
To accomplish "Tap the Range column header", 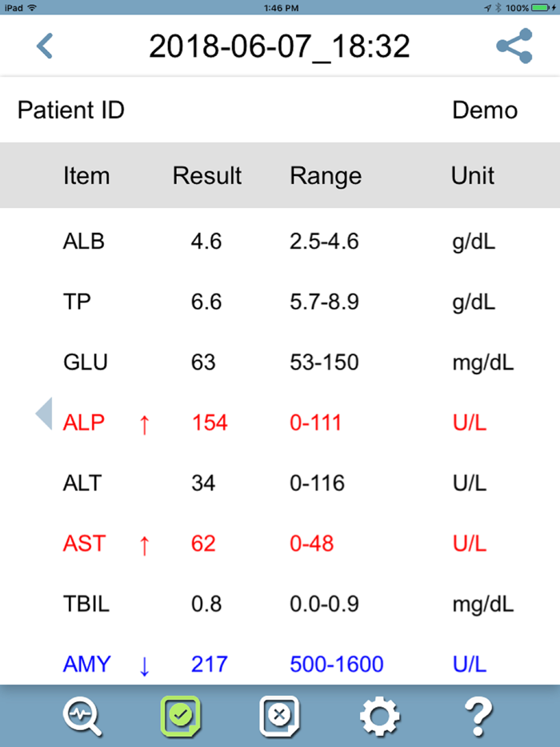I will 326,175.
